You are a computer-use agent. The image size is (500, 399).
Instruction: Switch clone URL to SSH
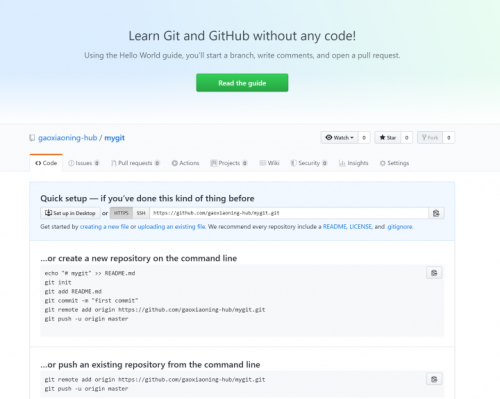coord(141,213)
